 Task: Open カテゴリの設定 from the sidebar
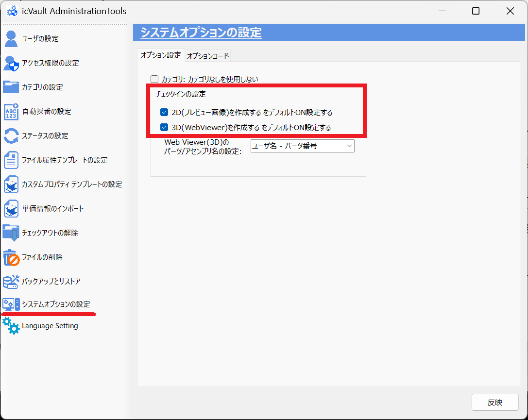(44, 87)
